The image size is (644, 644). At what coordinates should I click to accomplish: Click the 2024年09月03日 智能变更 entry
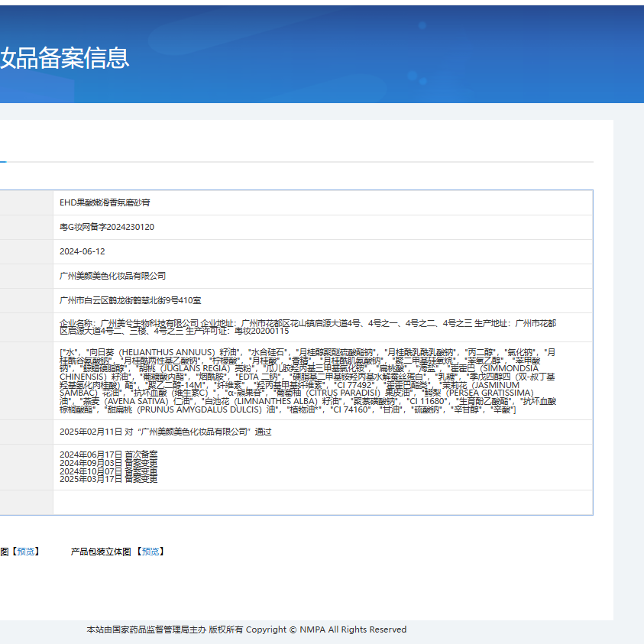coord(111,462)
